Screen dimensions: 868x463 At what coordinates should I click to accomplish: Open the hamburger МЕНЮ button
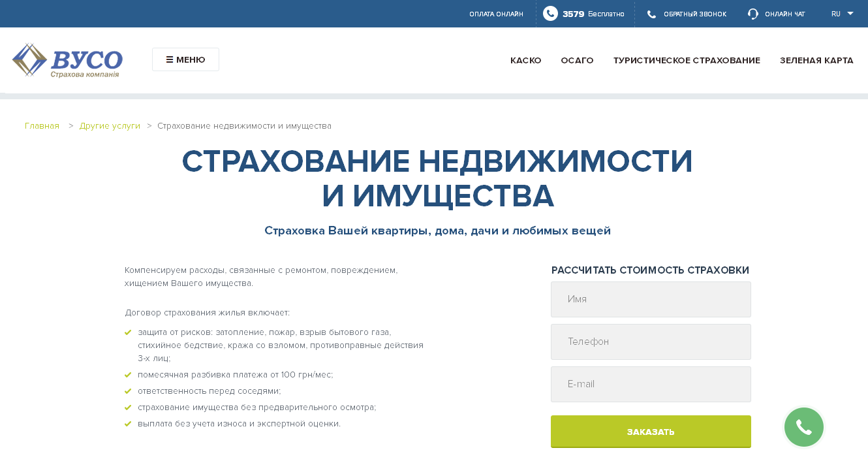coord(185,59)
